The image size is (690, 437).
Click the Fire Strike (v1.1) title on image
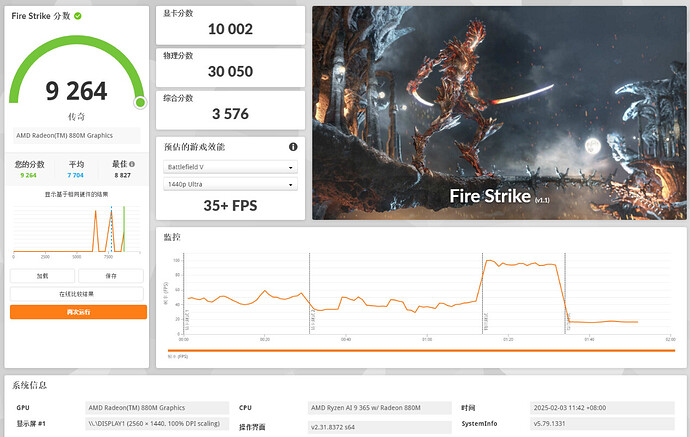point(499,196)
